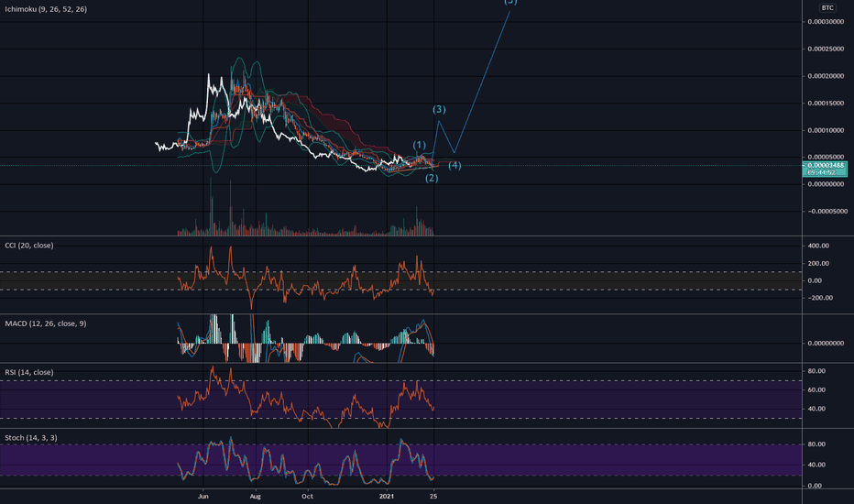The height and width of the screenshot is (504, 854).
Task: Select the CCI (20, close) indicator label
Action: coord(29,246)
